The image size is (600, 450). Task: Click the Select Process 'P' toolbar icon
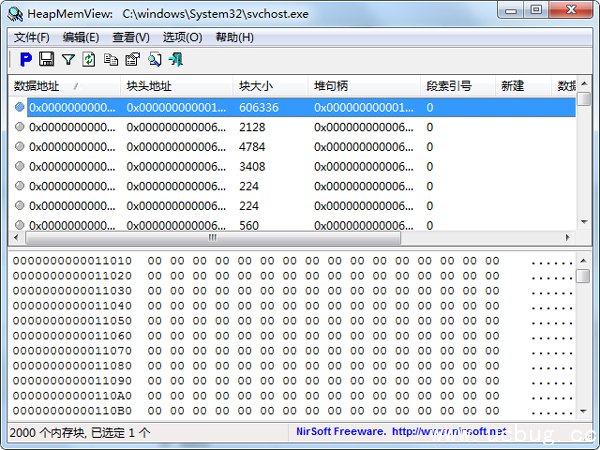click(26, 60)
